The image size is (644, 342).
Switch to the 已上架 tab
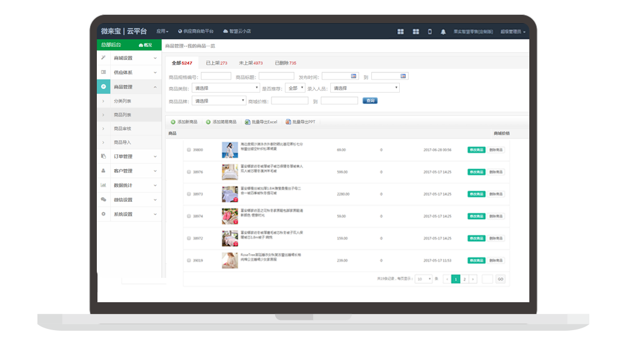(x=216, y=63)
